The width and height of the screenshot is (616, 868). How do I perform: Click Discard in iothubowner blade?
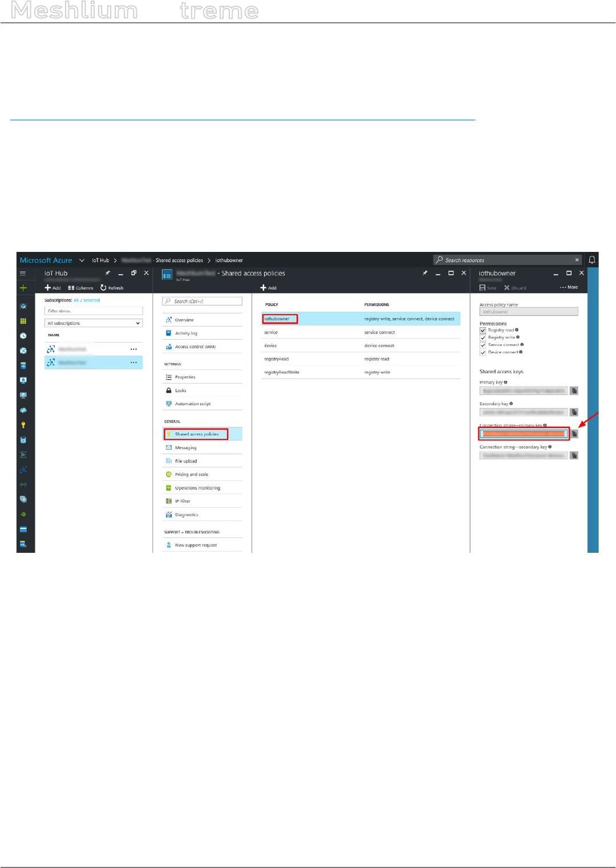(515, 288)
